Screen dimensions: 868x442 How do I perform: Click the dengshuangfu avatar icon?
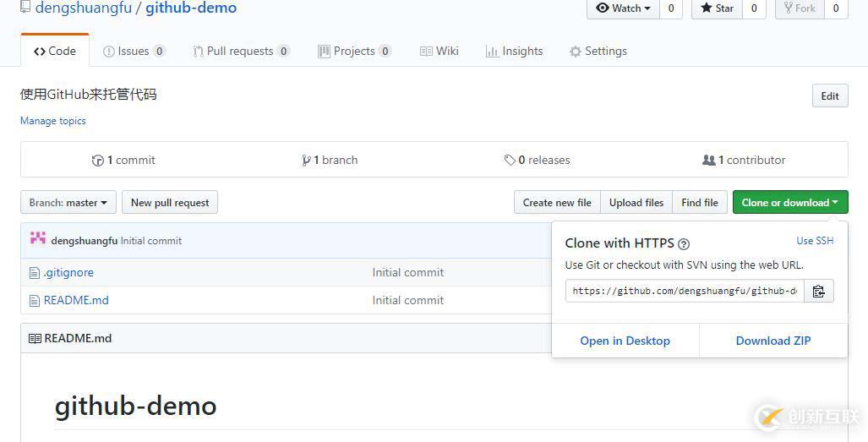pos(38,239)
